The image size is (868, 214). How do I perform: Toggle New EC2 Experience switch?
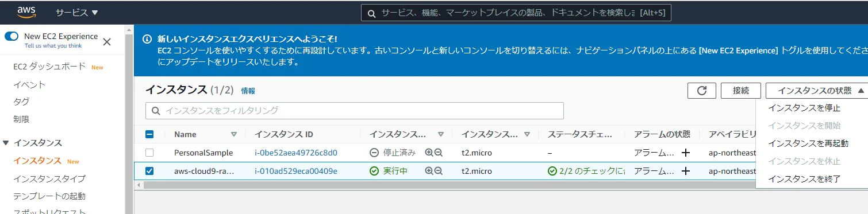11,36
